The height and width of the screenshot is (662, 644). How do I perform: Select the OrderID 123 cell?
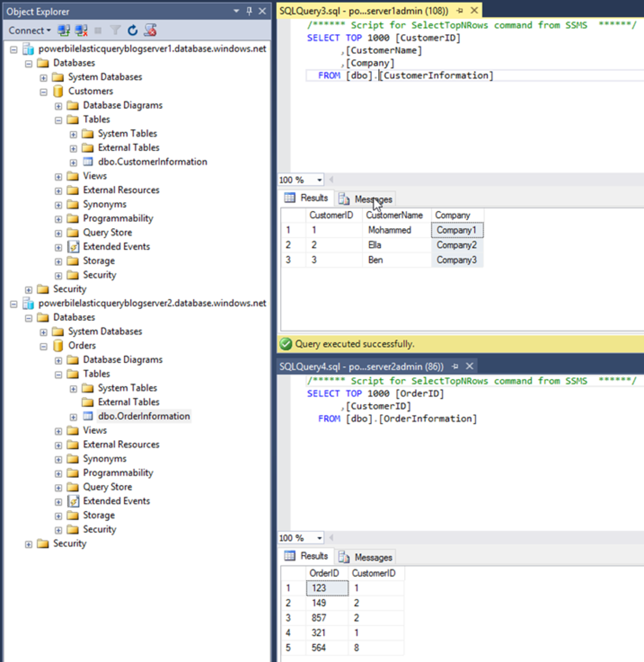tap(327, 588)
